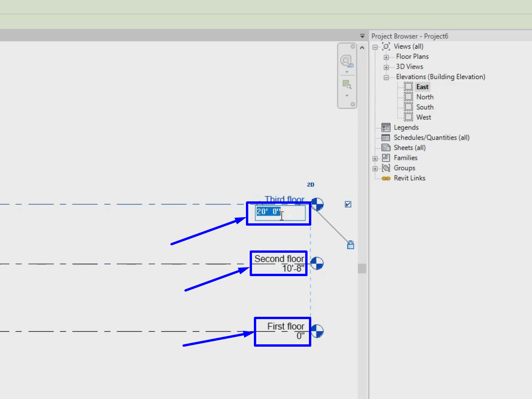Click the Second floor level head bubble

point(317,264)
